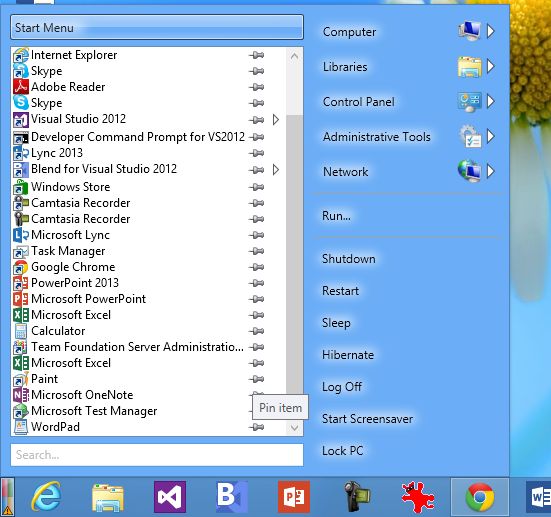
Task: Expand the Computer submenu arrow
Action: [x=491, y=31]
